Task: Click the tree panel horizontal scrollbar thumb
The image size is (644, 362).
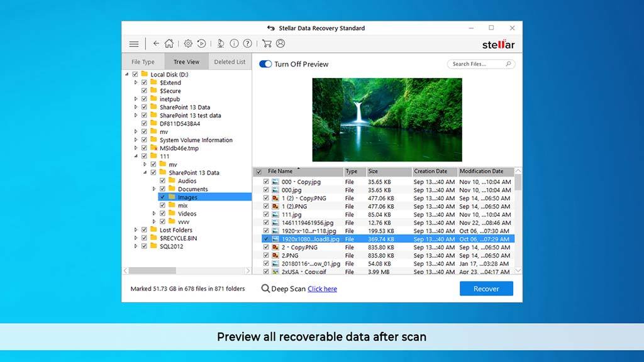Action: (x=152, y=270)
